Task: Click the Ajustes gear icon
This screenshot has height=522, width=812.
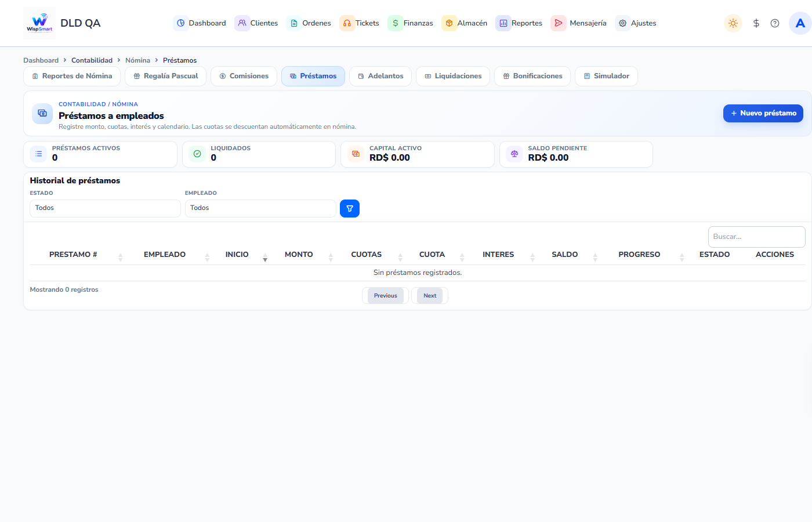Action: [x=623, y=23]
